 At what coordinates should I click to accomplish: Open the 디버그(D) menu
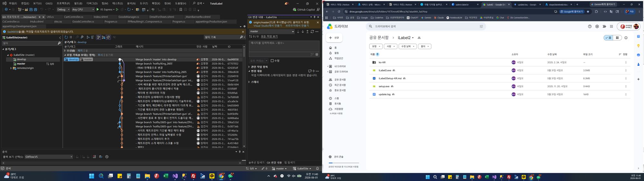(92, 3)
